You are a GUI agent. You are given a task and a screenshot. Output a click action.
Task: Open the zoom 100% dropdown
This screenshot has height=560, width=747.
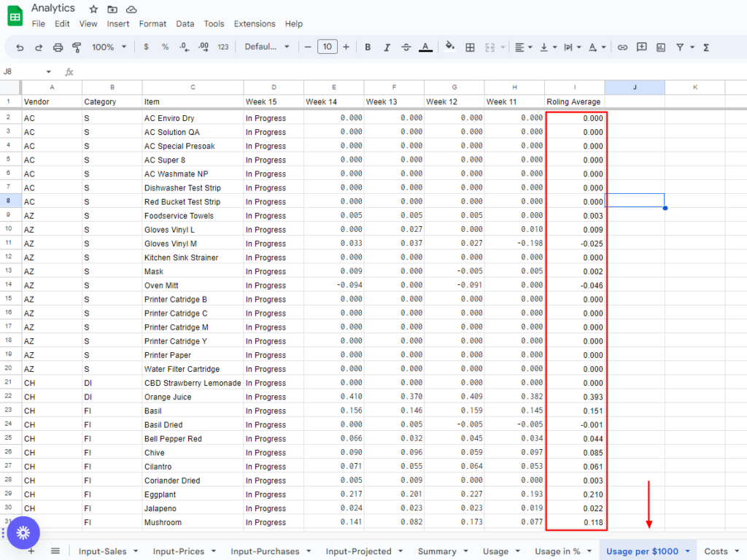(x=108, y=47)
